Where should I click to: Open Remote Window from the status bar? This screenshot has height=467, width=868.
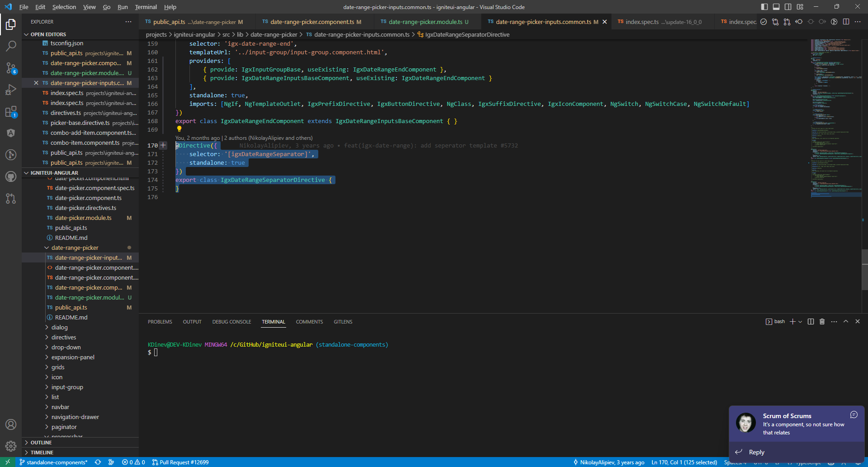pyautogui.click(x=7, y=462)
